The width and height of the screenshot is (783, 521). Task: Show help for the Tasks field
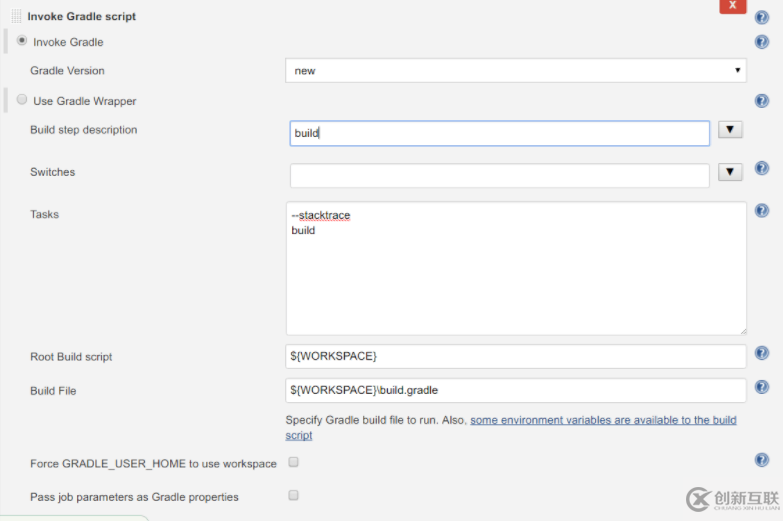[762, 211]
